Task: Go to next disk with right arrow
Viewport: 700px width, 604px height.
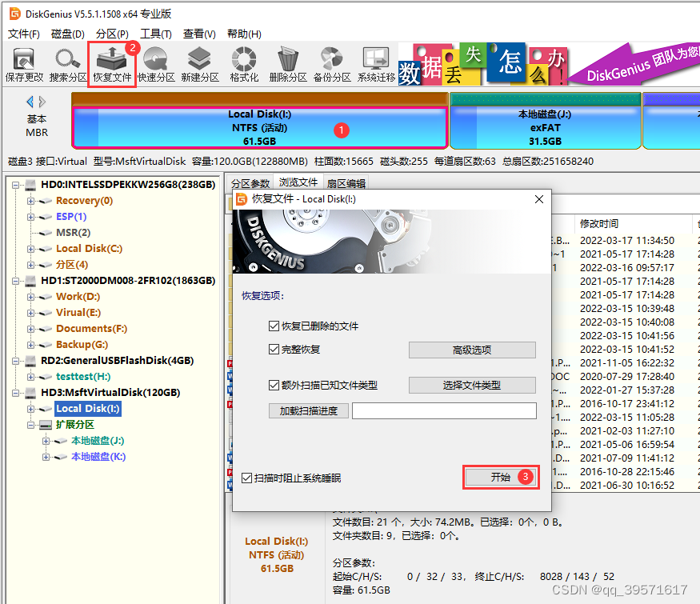Action: pyautogui.click(x=42, y=102)
